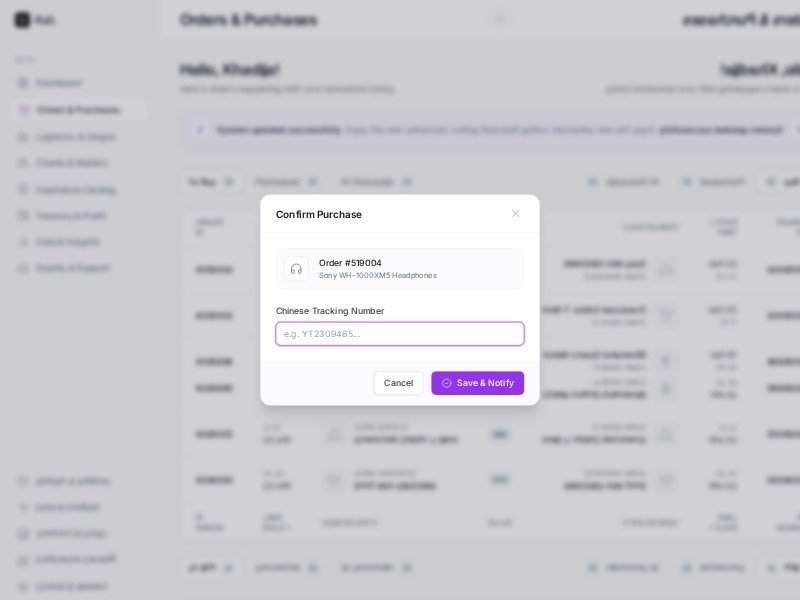This screenshot has width=800, height=600.
Task: Switch to the To Buy tab
Action: [210, 182]
